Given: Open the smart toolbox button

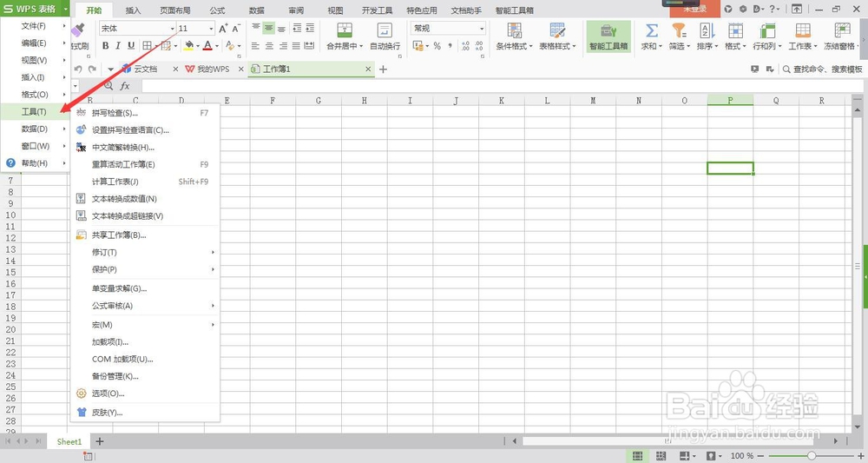Looking at the screenshot, I should click(608, 36).
